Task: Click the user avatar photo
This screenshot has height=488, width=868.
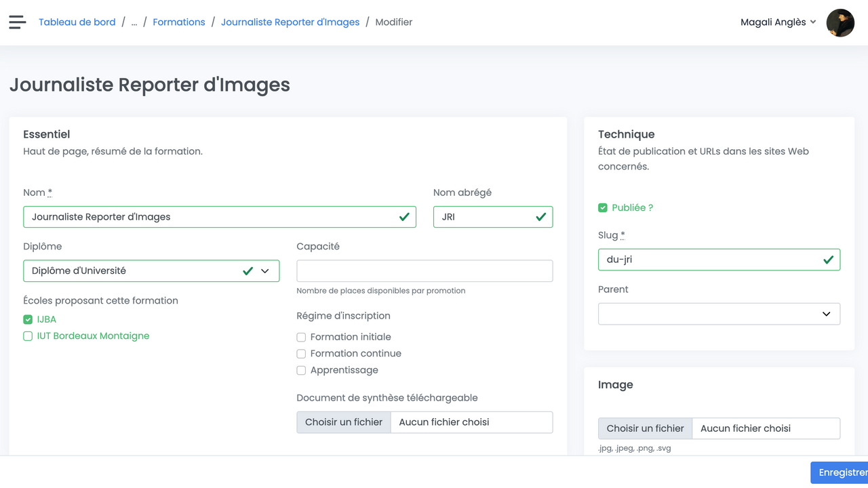Action: 840,22
